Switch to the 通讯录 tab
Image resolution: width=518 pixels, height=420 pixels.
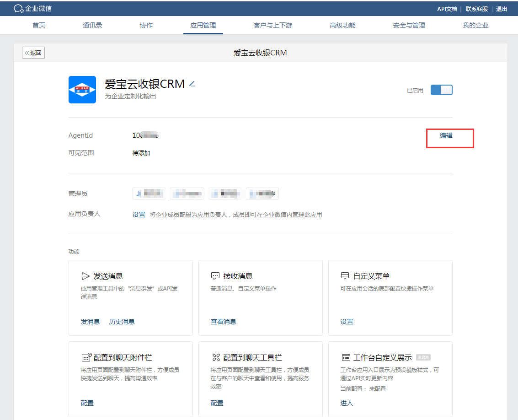click(x=92, y=25)
